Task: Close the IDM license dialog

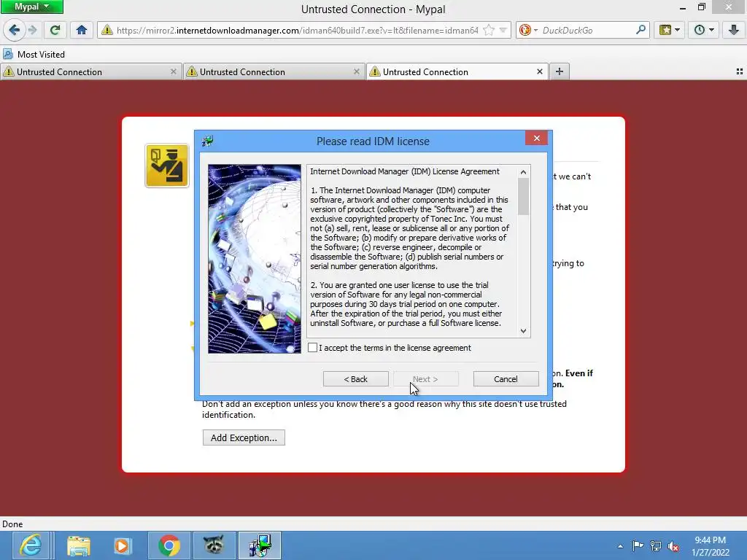Action: click(537, 138)
